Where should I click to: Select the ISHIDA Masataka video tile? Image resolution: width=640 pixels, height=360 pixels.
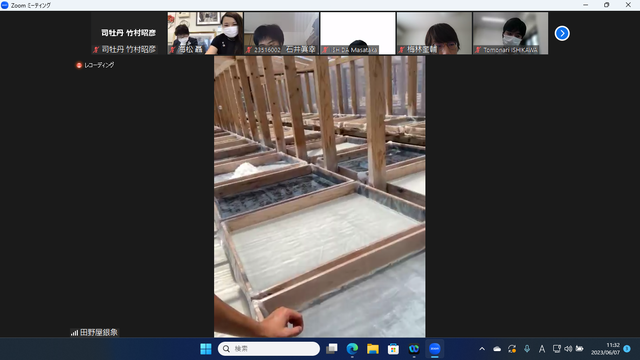(x=358, y=33)
